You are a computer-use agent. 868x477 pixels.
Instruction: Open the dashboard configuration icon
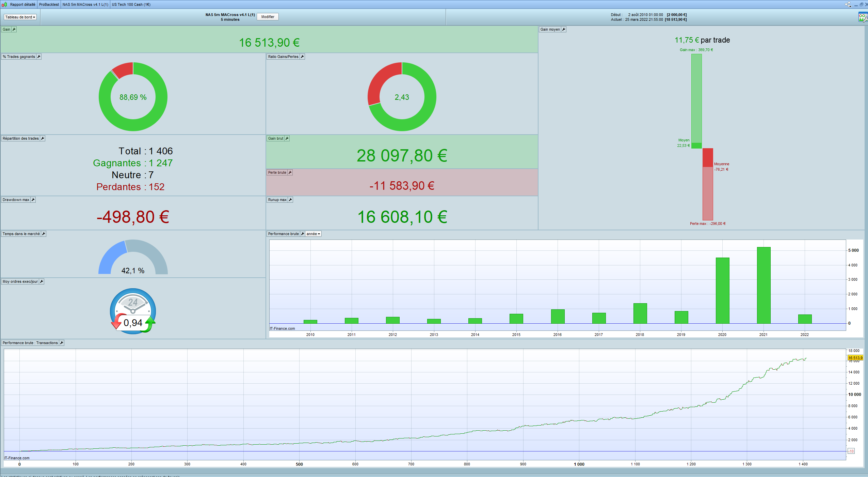[863, 17]
